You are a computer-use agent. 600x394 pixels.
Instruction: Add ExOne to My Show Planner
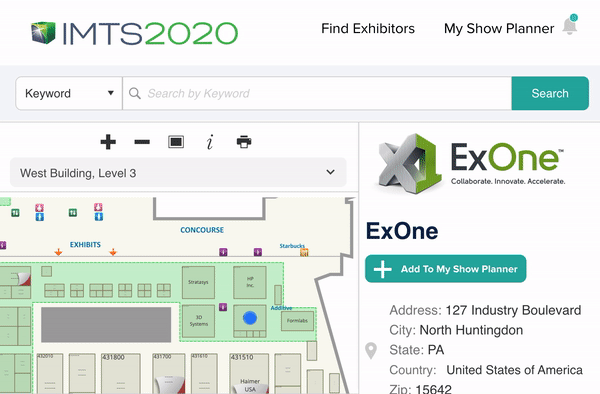[445, 269]
